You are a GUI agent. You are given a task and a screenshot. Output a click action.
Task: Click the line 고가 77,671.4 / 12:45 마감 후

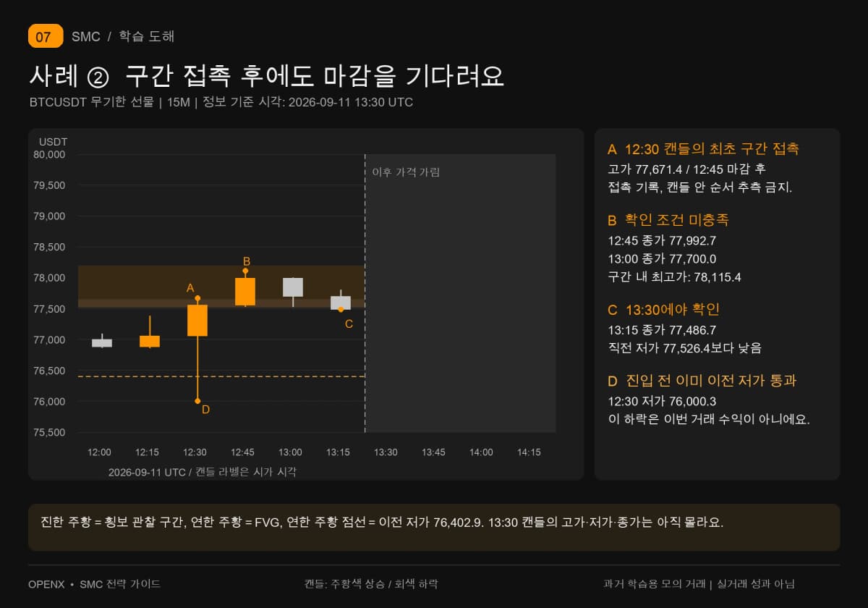pyautogui.click(x=686, y=169)
